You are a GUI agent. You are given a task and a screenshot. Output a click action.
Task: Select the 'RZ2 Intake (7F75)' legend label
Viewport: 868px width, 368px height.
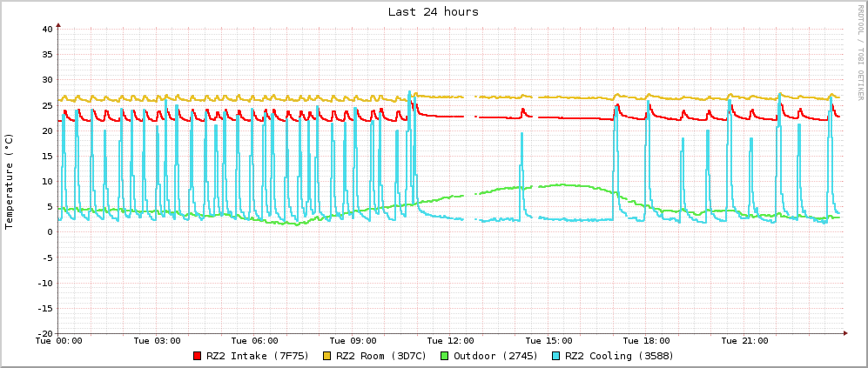point(258,356)
